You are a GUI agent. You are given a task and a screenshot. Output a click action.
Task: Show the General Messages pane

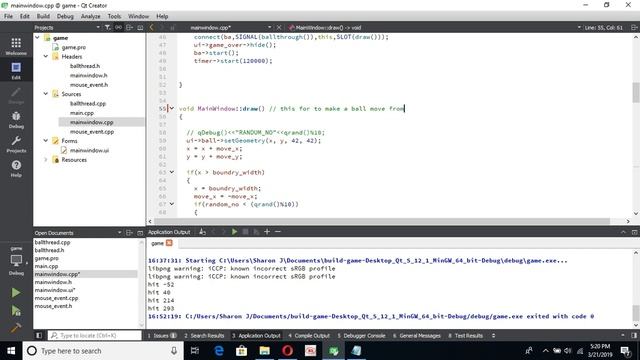(417, 336)
